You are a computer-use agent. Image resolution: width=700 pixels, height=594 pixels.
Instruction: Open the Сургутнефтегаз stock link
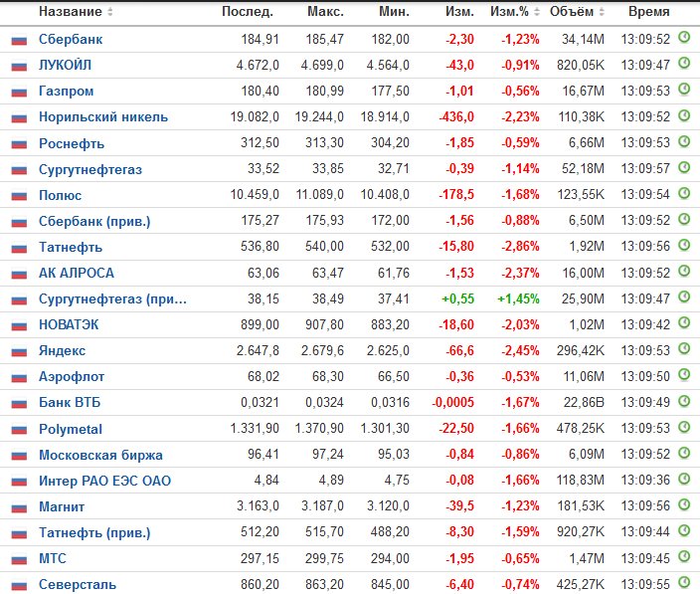click(x=90, y=169)
